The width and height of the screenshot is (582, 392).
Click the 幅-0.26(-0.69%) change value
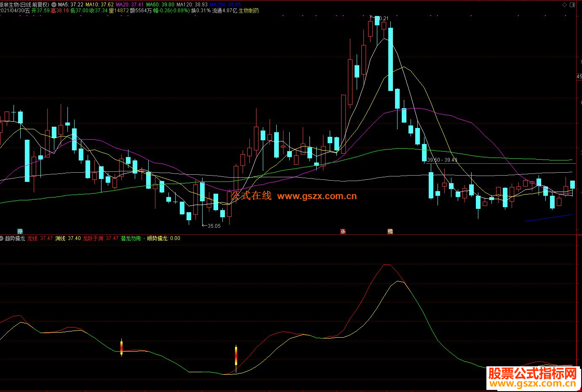point(171,11)
